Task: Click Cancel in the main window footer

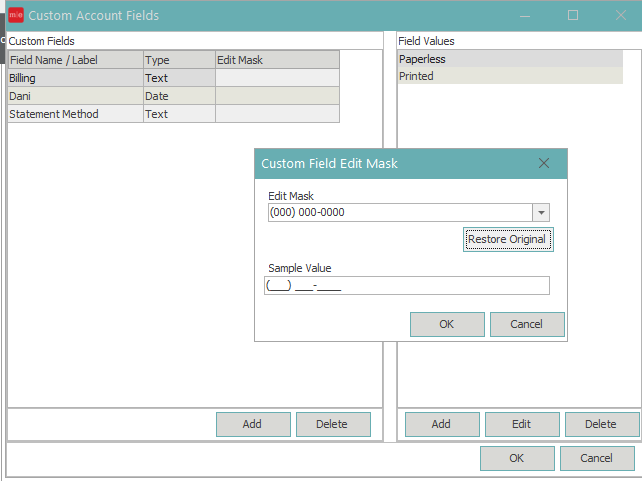Action: pyautogui.click(x=597, y=458)
